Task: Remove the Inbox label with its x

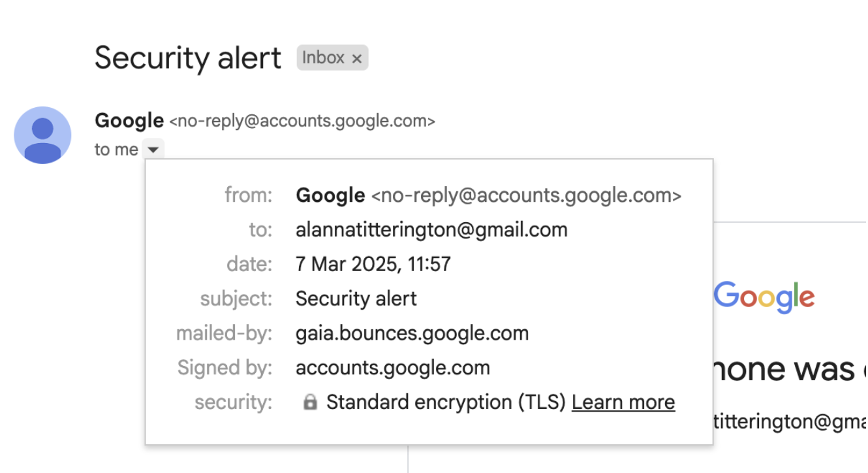Action: pos(356,59)
